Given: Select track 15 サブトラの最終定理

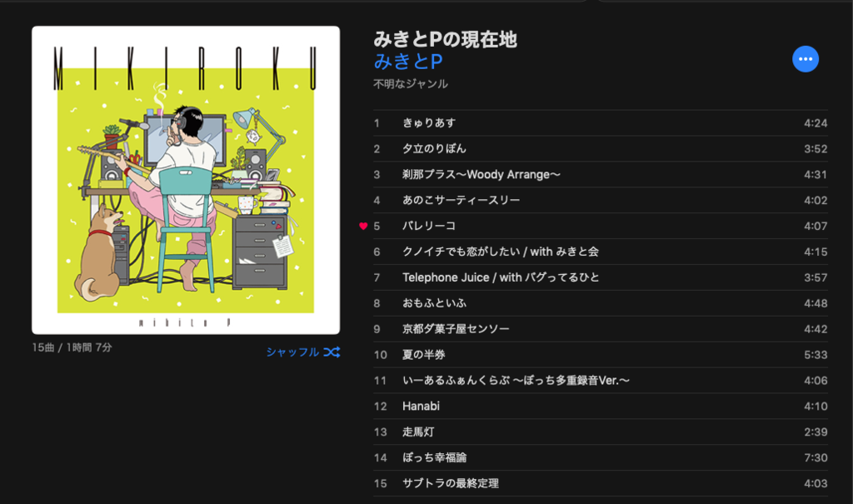Looking at the screenshot, I should tap(601, 483).
